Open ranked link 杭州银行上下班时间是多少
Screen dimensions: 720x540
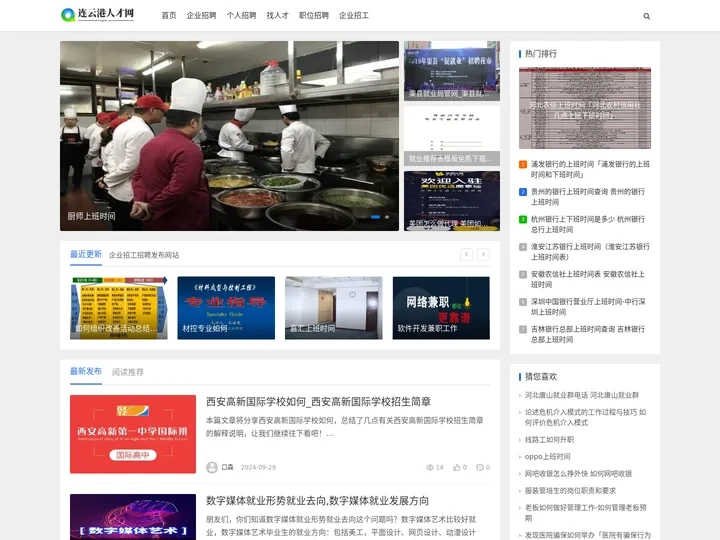(x=588, y=225)
